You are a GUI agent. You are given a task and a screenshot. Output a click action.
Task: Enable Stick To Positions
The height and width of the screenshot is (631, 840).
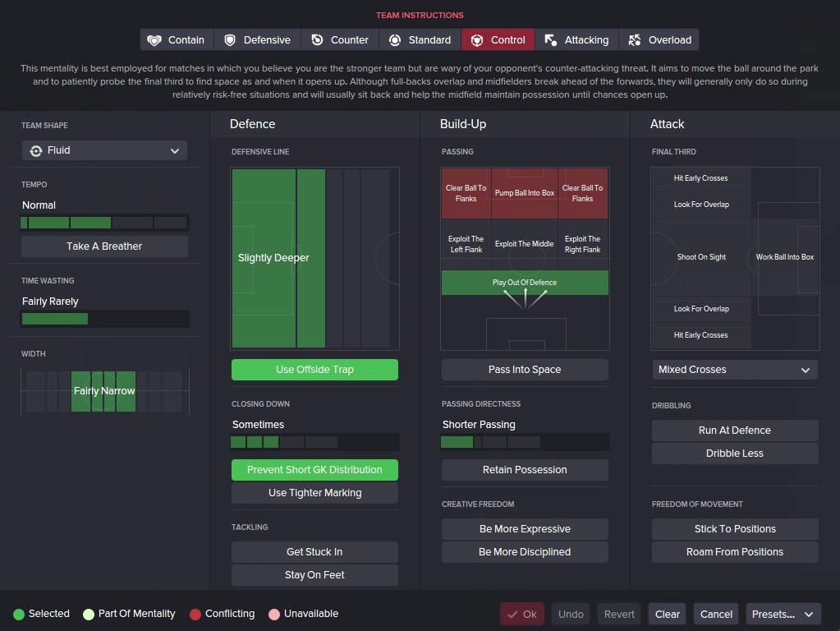735,529
